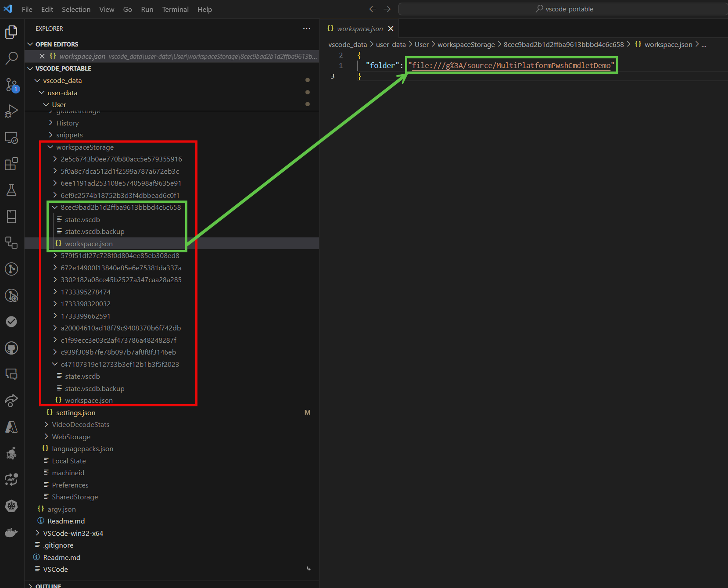This screenshot has width=728, height=588.
Task: Open the Testing flask view
Action: 11,190
